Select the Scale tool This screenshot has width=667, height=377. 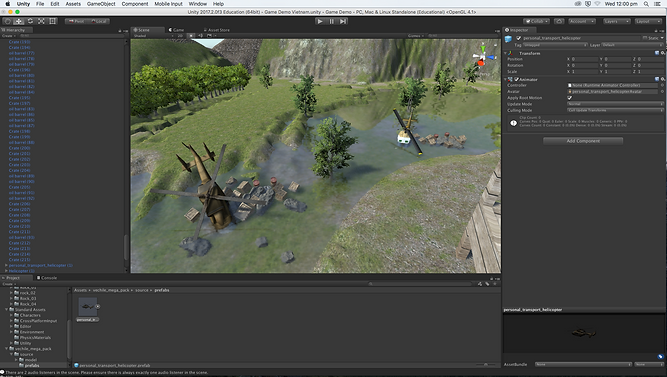pyautogui.click(x=41, y=21)
